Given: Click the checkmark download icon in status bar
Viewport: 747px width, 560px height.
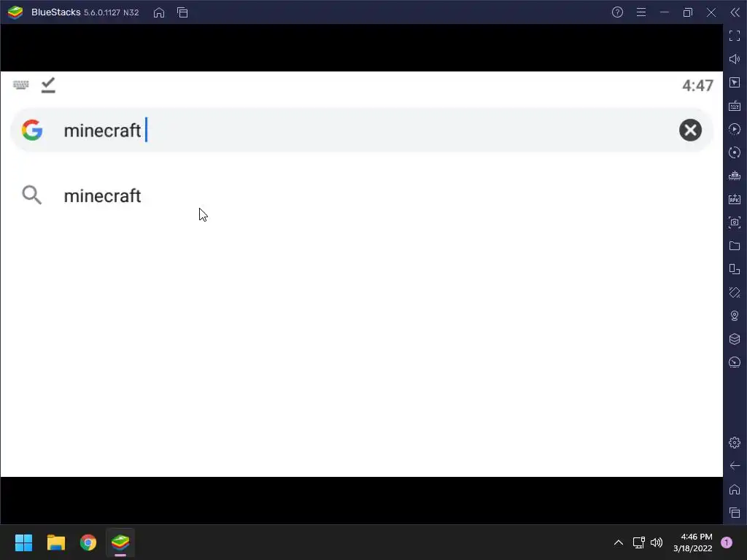Looking at the screenshot, I should [x=48, y=85].
